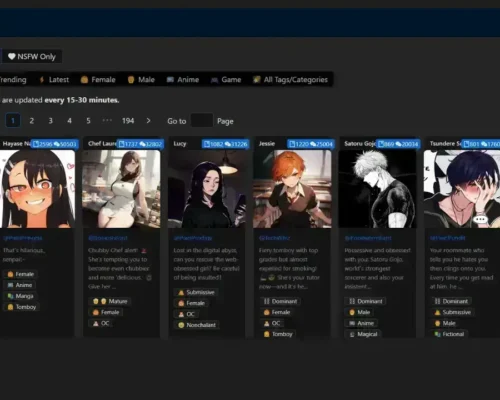
Task: Click OC tag on Chef Lauren card
Action: [x=101, y=323]
